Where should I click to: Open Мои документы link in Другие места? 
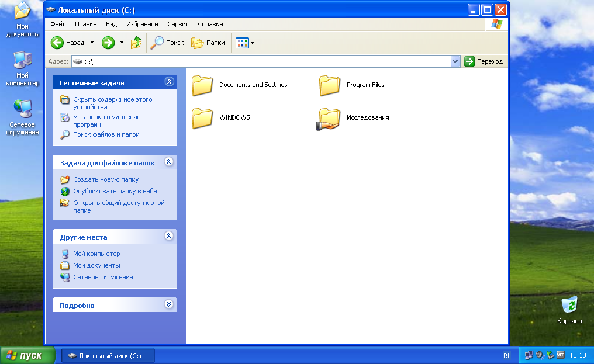pyautogui.click(x=96, y=265)
